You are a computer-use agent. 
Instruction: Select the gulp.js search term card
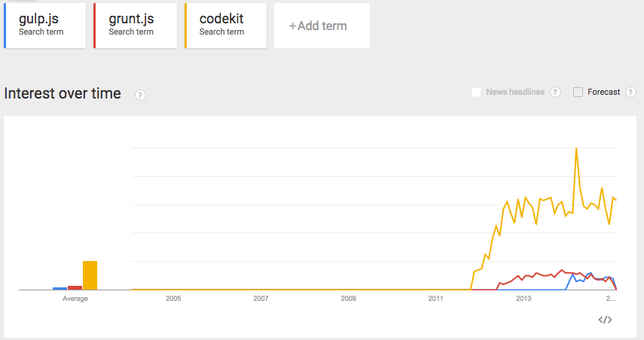tap(44, 26)
